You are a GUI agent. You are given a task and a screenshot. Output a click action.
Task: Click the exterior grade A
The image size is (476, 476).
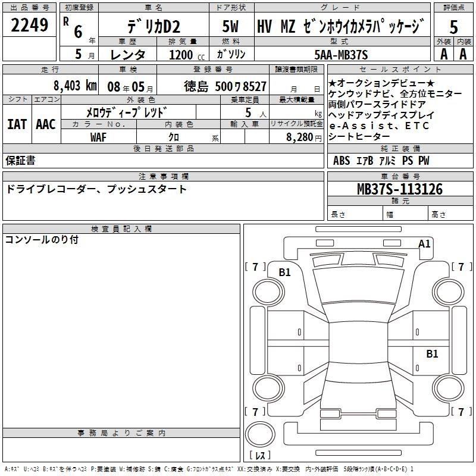(444, 54)
